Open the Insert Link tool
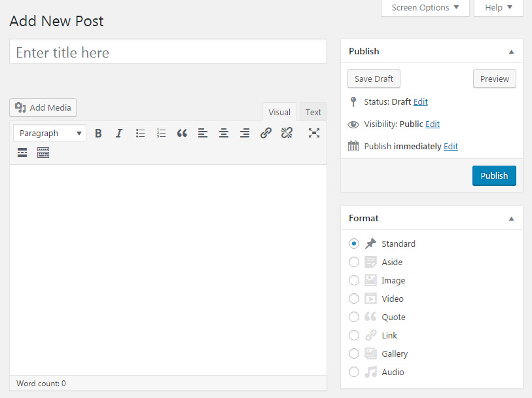Image resolution: width=532 pixels, height=398 pixels. point(266,133)
